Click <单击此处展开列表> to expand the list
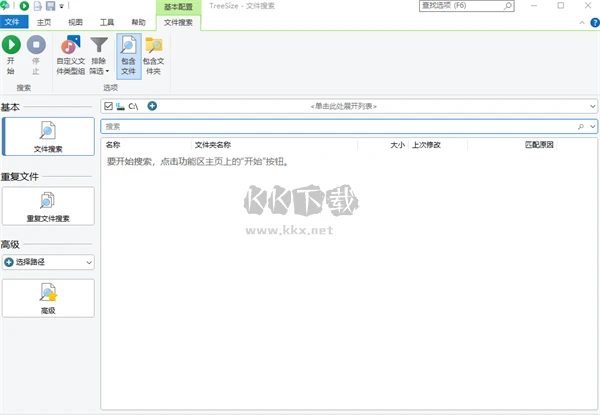This screenshot has height=415, width=600. coord(344,106)
